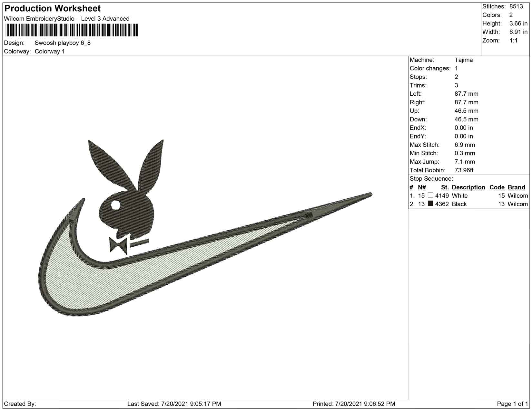Click the Left extent value "87.7 mm"
Image resolution: width=532 pixels, height=409 pixels.
(467, 94)
